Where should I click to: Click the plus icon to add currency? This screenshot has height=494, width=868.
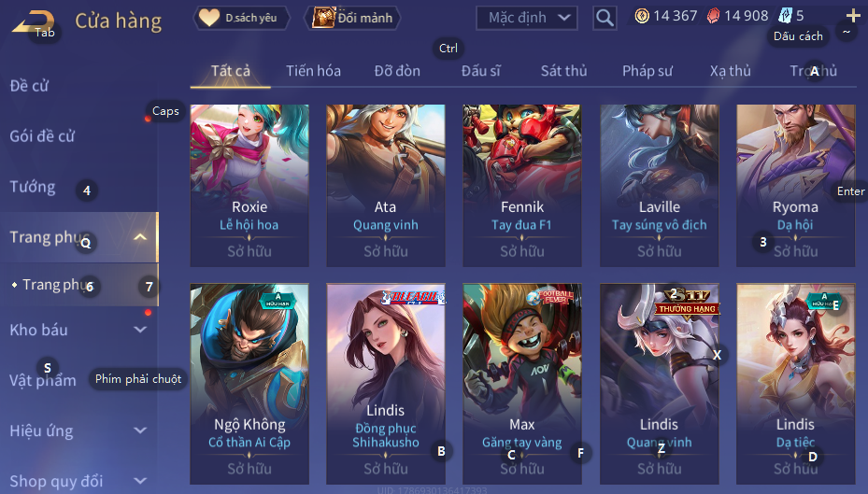pyautogui.click(x=853, y=16)
